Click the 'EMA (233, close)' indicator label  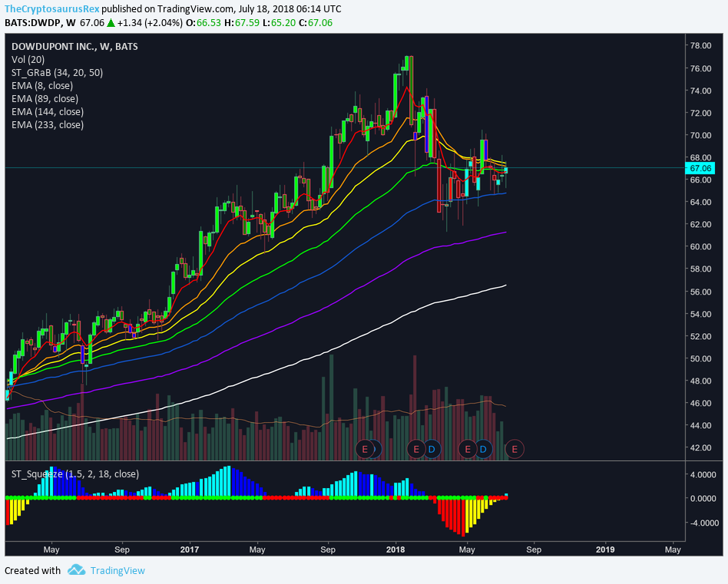coord(48,124)
